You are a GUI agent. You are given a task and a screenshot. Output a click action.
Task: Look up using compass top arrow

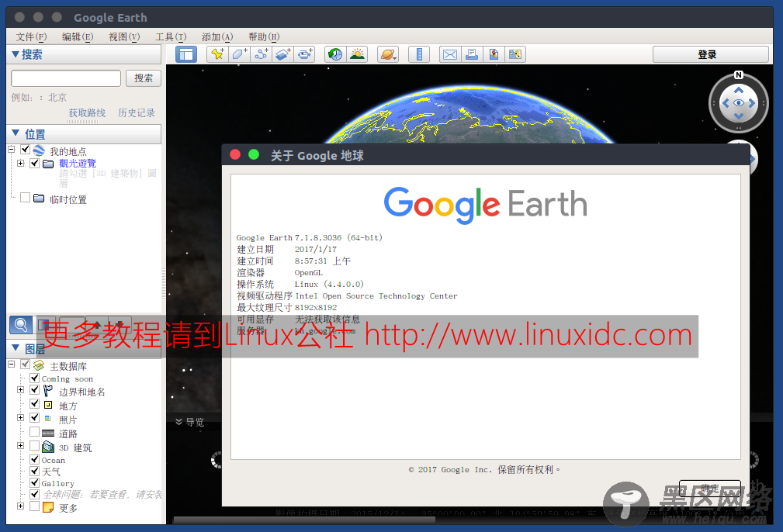(739, 90)
